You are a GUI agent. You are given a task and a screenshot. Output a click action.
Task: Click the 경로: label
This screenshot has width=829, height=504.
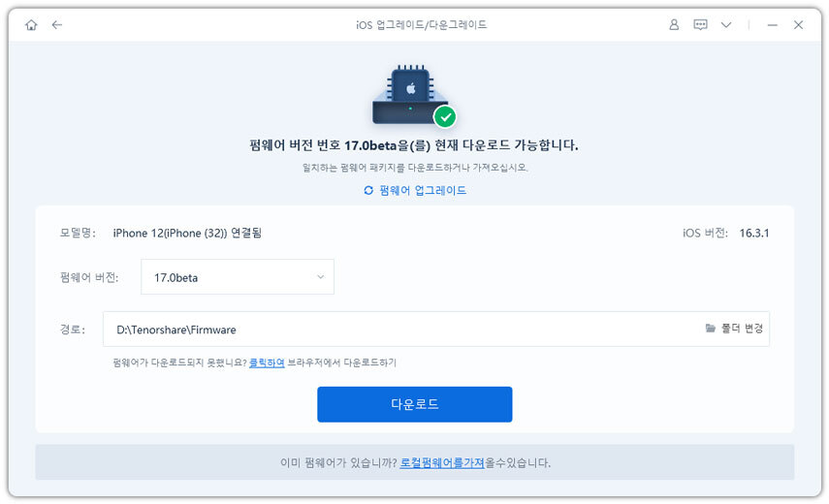73,330
